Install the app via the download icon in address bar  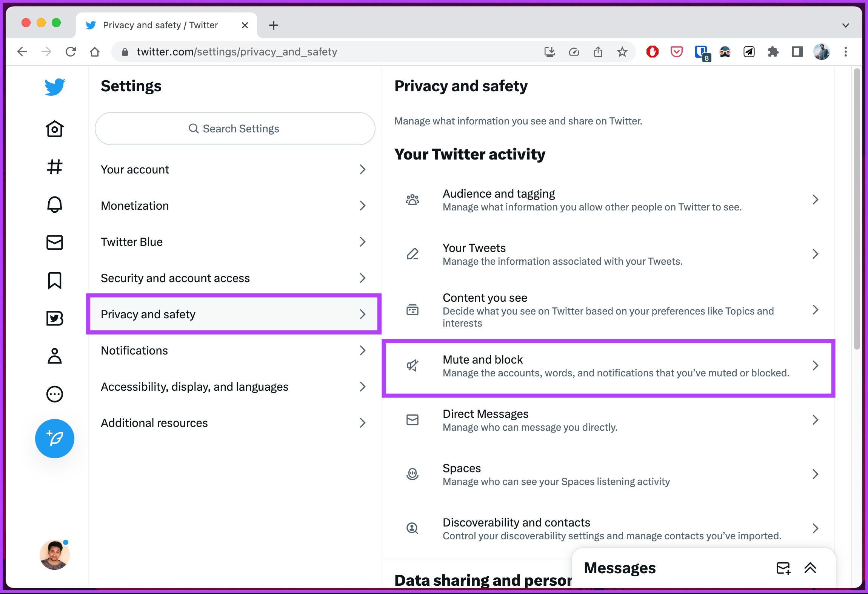coord(550,52)
